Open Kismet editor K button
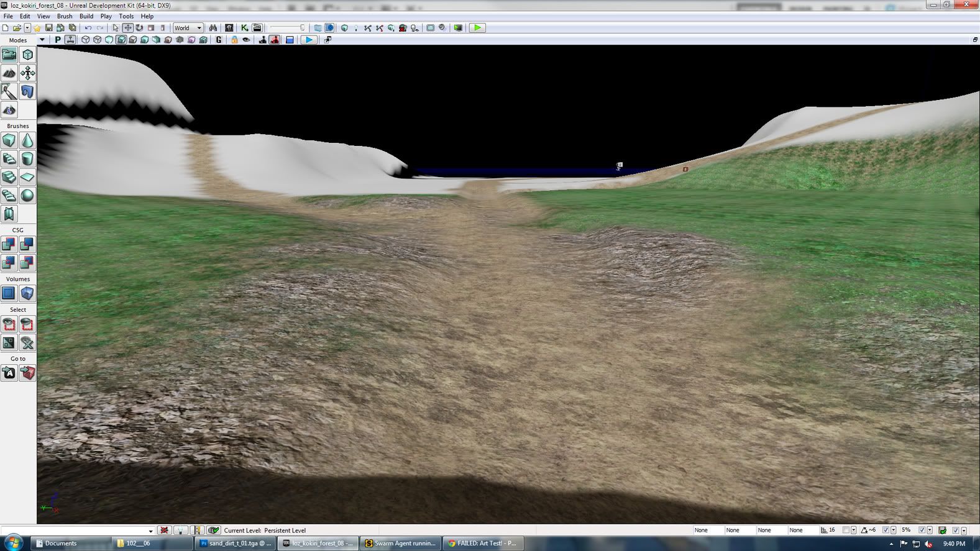The width and height of the screenshot is (980, 551). 244,28
